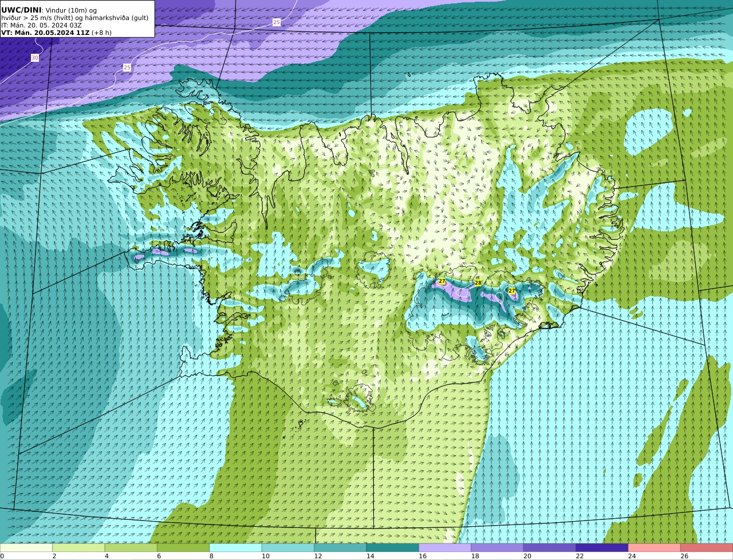Click the '0' tick label on the scale
The width and height of the screenshot is (733, 560).
2,556
